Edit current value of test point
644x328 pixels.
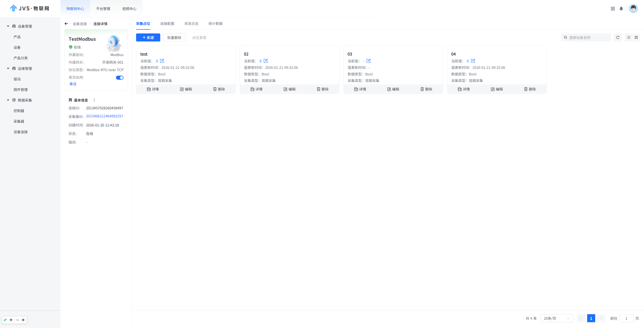162,61
